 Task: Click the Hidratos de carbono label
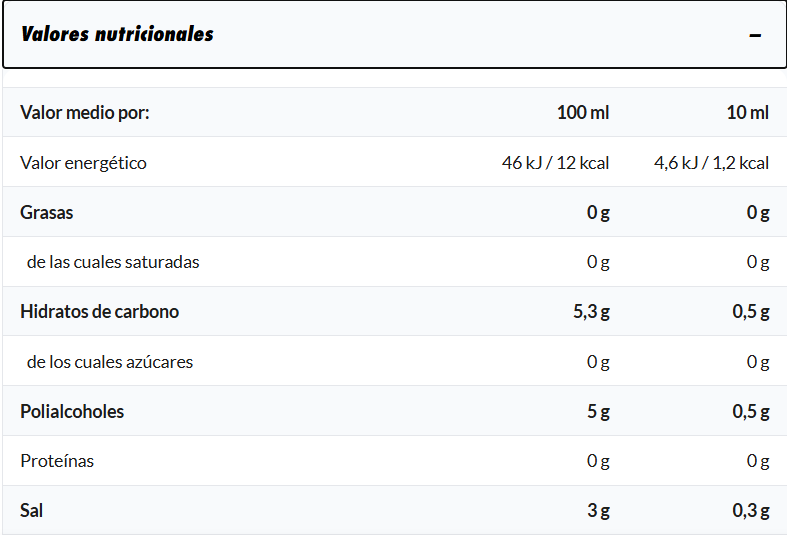pyautogui.click(x=99, y=311)
